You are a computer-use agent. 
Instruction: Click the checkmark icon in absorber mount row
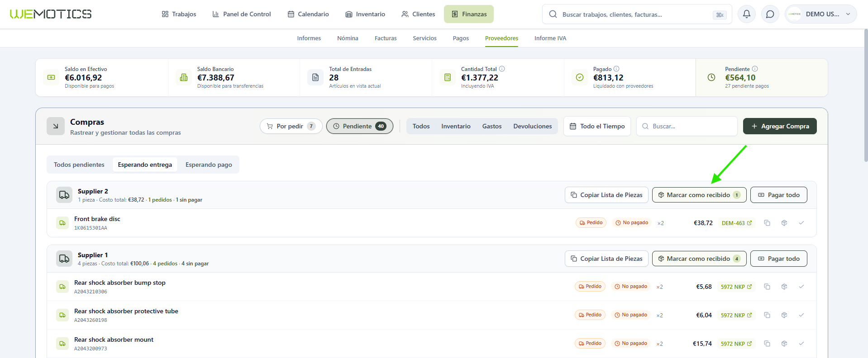click(x=801, y=344)
